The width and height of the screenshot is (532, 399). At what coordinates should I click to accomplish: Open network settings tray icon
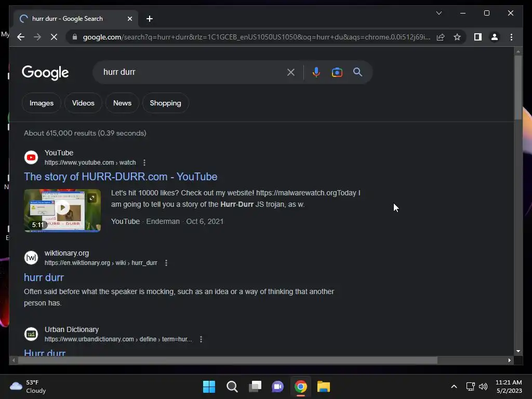pos(470,387)
